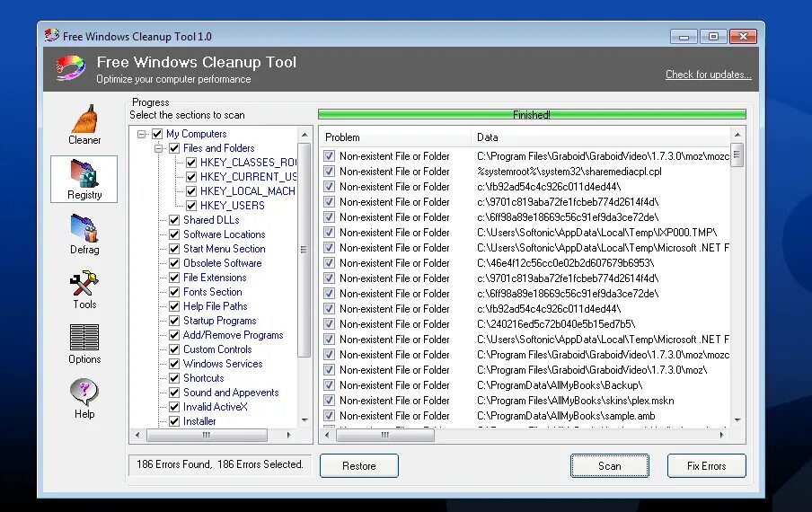The width and height of the screenshot is (812, 512).
Task: Select the Installer tree item
Action: (x=199, y=421)
